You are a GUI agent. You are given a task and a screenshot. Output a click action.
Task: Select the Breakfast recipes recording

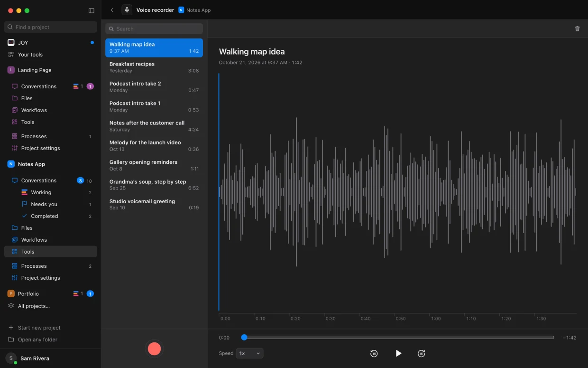154,67
